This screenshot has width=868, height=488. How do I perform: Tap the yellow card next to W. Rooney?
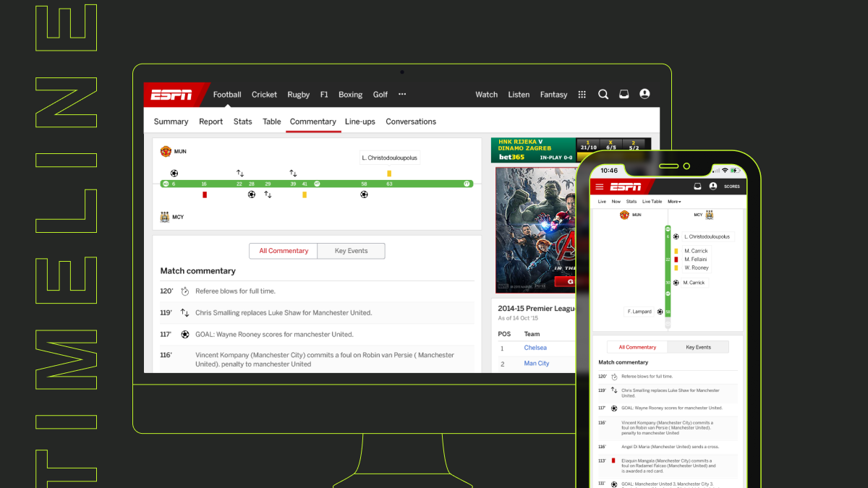click(676, 268)
